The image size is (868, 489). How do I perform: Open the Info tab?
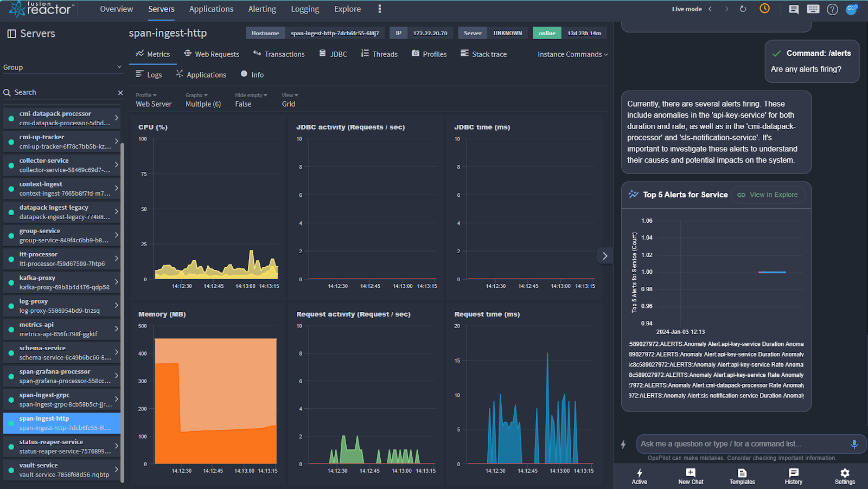click(252, 75)
